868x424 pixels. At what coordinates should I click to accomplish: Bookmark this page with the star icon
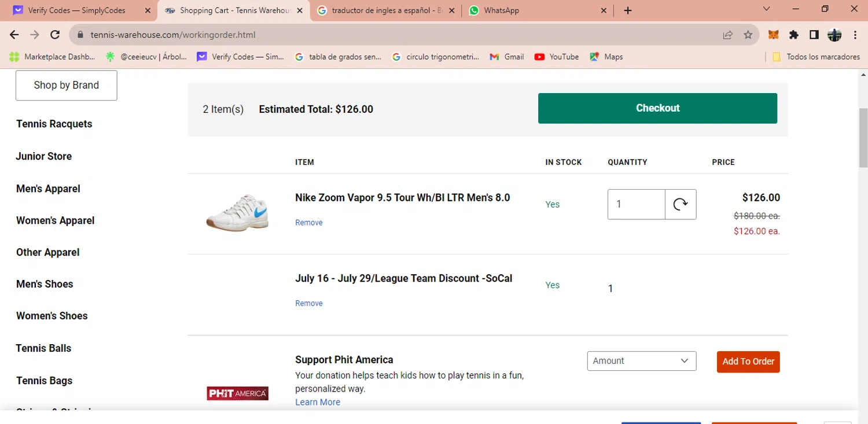[x=748, y=35]
